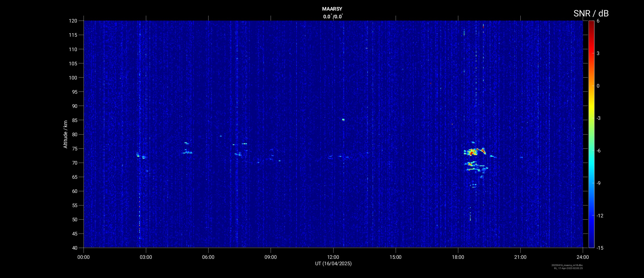Image resolution: width=644 pixels, height=278 pixels.
Task: Click the 0.0°/0.0° beam direction subtitle
Action: point(333,17)
